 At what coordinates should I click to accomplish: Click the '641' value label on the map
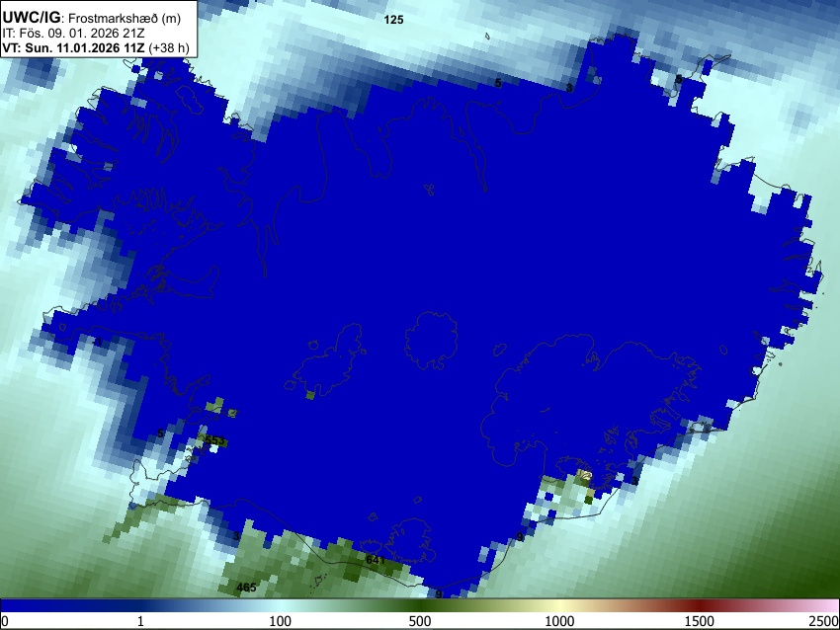point(375,560)
